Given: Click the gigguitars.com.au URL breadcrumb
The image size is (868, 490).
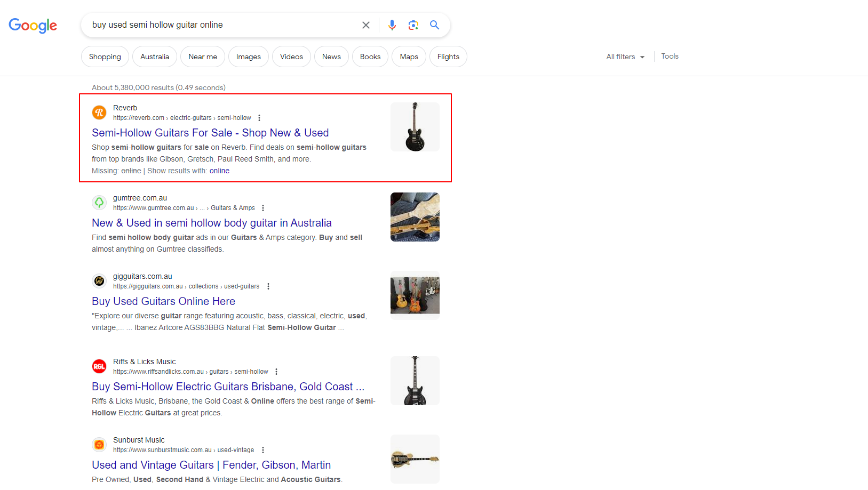Looking at the screenshot, I should tap(186, 286).
